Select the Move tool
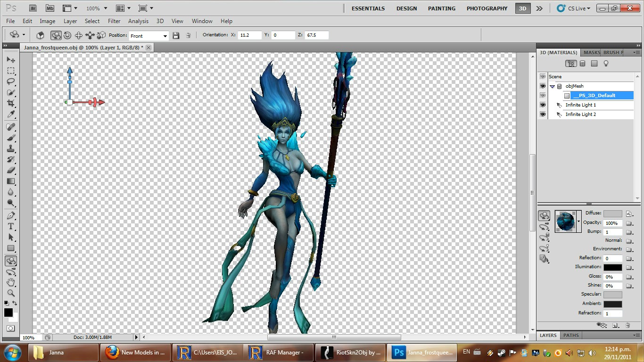This screenshot has width=644, height=362. (x=11, y=60)
